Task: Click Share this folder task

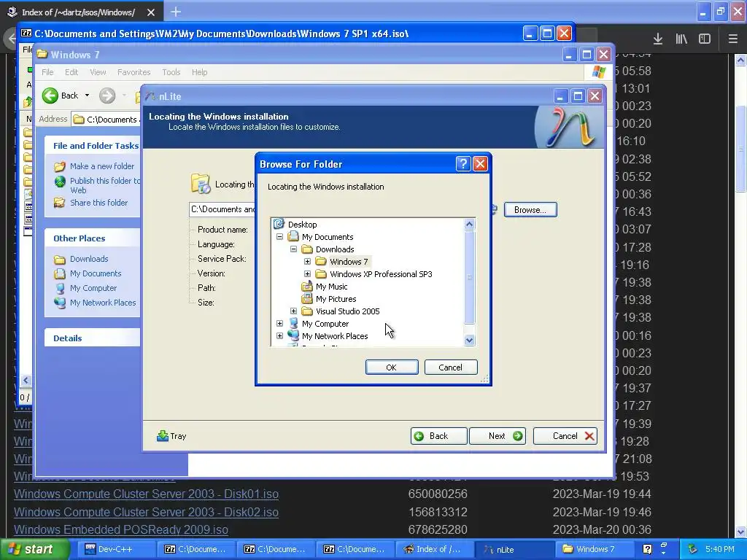Action: tap(98, 203)
